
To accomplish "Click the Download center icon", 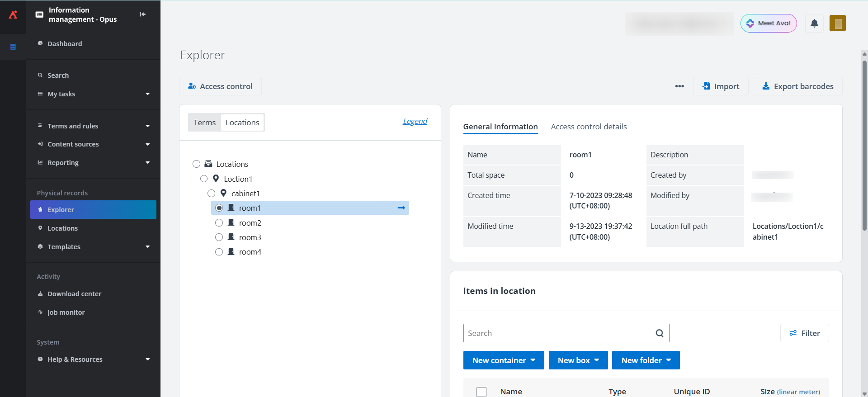I will click(40, 293).
